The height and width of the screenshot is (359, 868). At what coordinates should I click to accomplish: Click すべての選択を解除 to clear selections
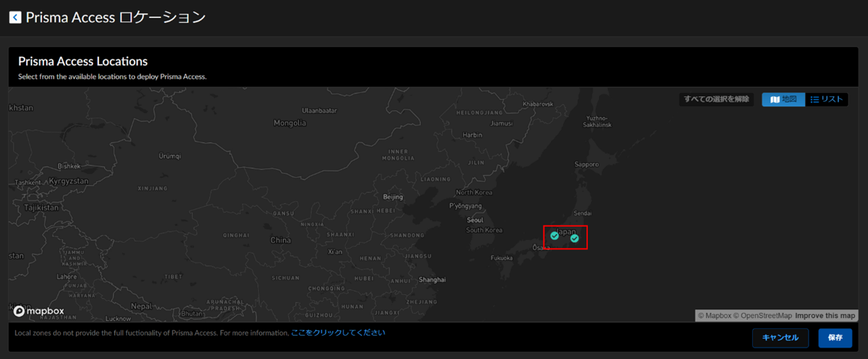(716, 99)
